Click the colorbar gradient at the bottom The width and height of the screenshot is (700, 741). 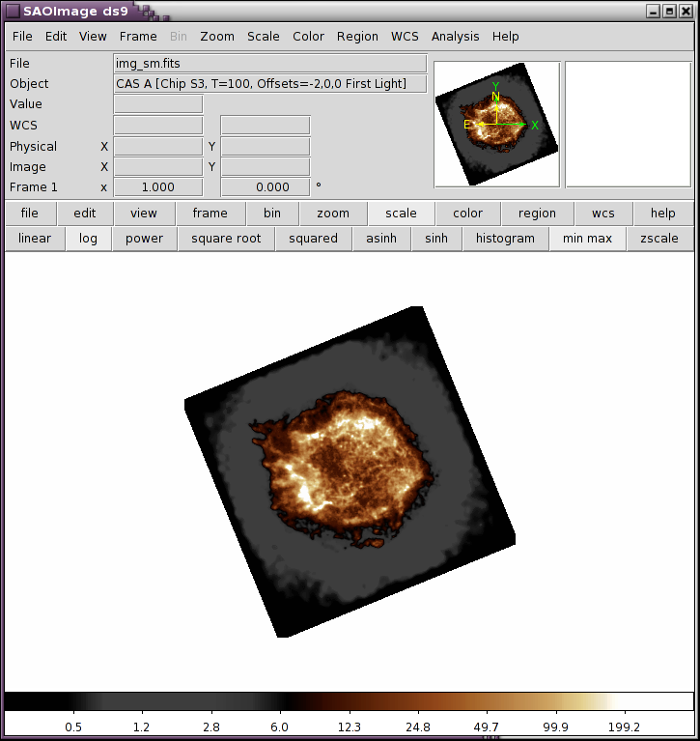click(349, 701)
